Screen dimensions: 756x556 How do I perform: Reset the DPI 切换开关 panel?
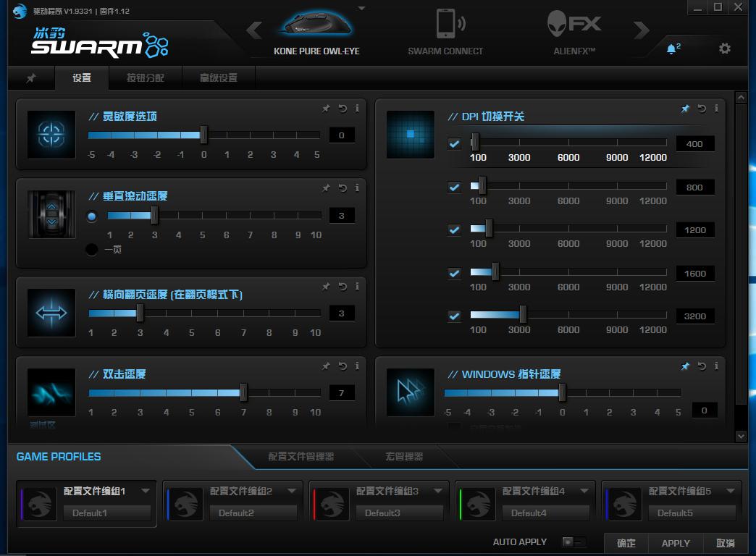(702, 109)
